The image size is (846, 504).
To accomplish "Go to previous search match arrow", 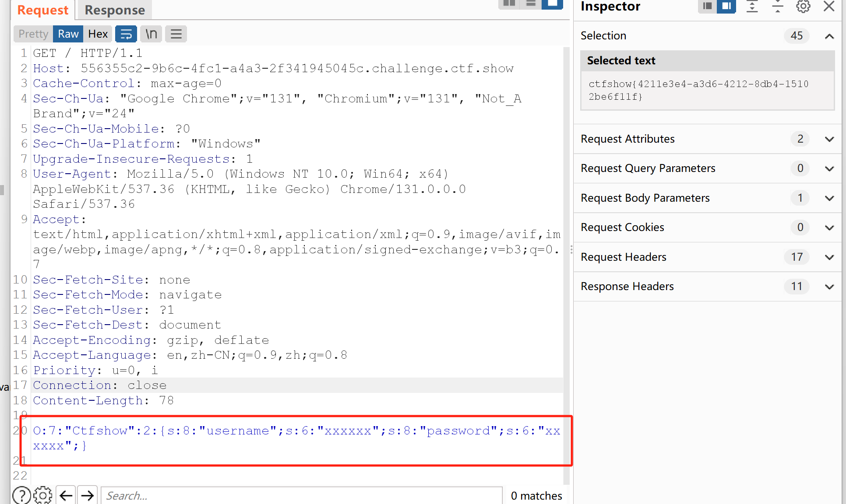I will pyautogui.click(x=66, y=495).
